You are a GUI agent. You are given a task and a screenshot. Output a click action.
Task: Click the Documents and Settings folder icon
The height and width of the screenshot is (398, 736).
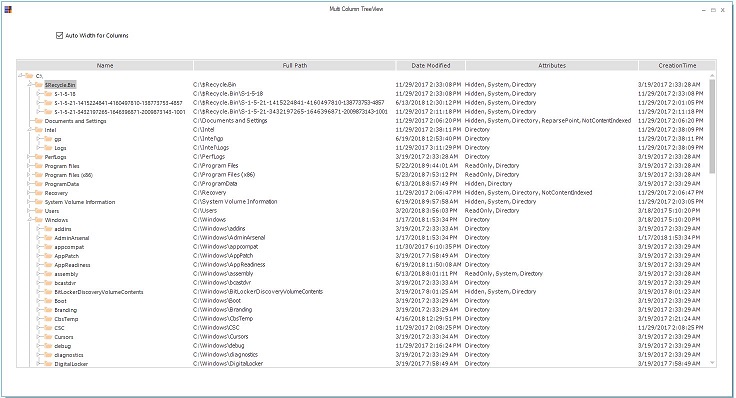pos(39,121)
